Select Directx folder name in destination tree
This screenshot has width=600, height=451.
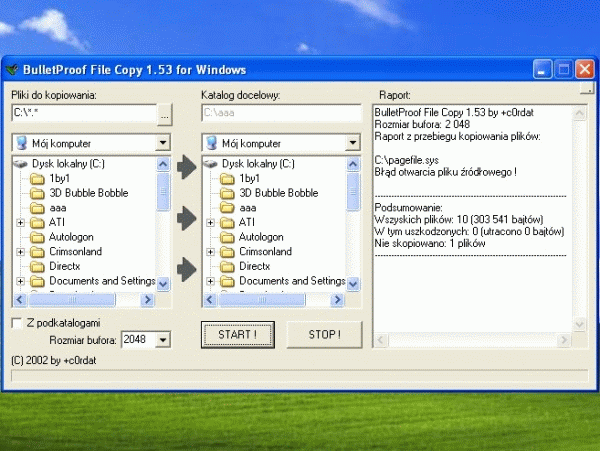(254, 266)
